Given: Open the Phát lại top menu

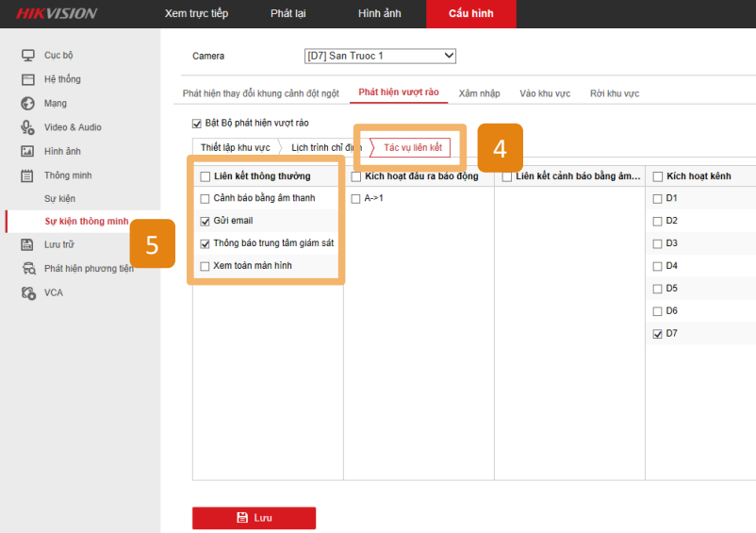Looking at the screenshot, I should point(288,13).
